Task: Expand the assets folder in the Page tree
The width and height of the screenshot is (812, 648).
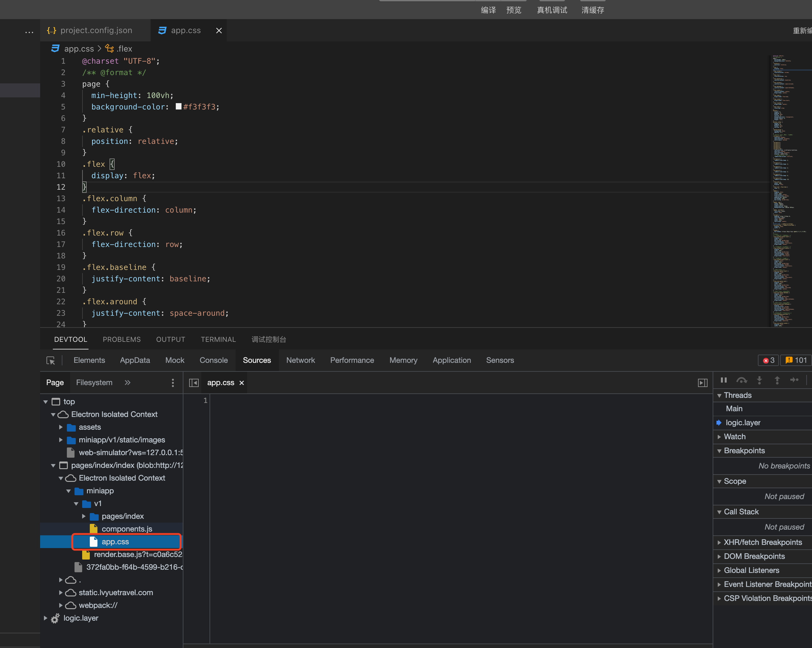Action: coord(61,427)
